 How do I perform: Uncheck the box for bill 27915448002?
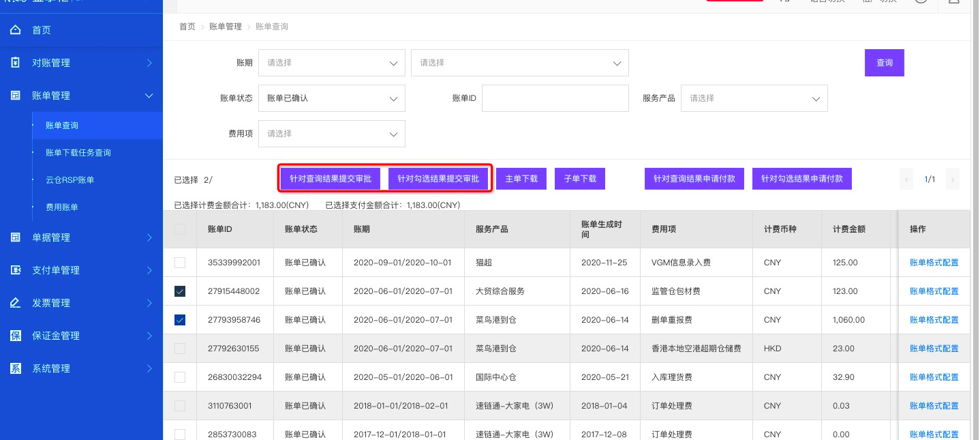(180, 291)
